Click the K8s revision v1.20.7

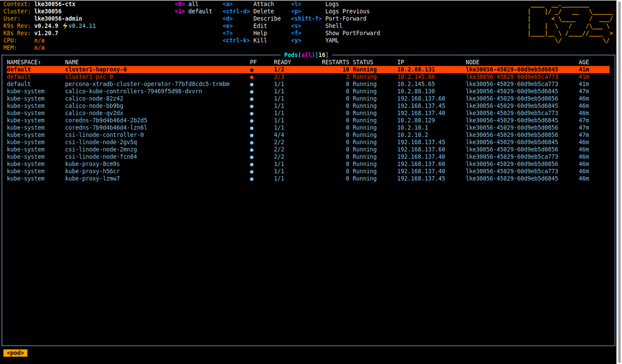[46, 33]
